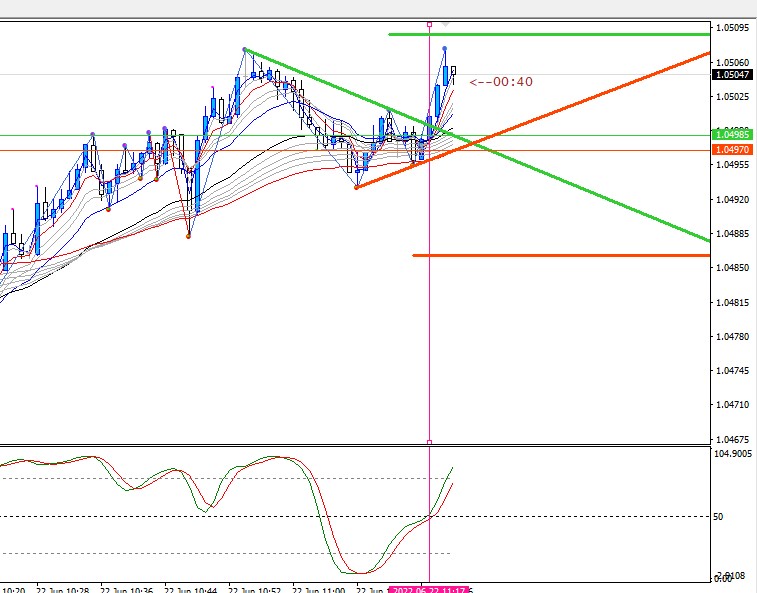This screenshot has height=593, width=757.
Task: Click the 1.04710 price scale value
Action: [x=733, y=405]
